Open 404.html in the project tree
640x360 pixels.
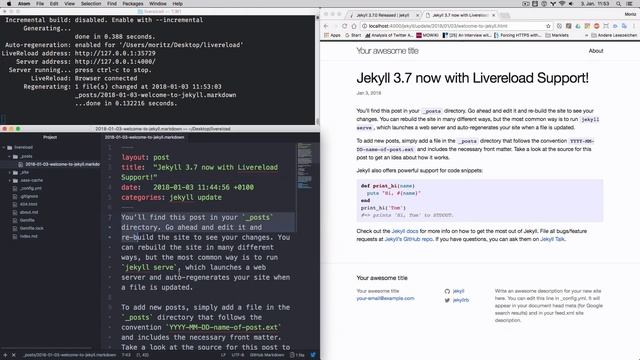pos(28,204)
